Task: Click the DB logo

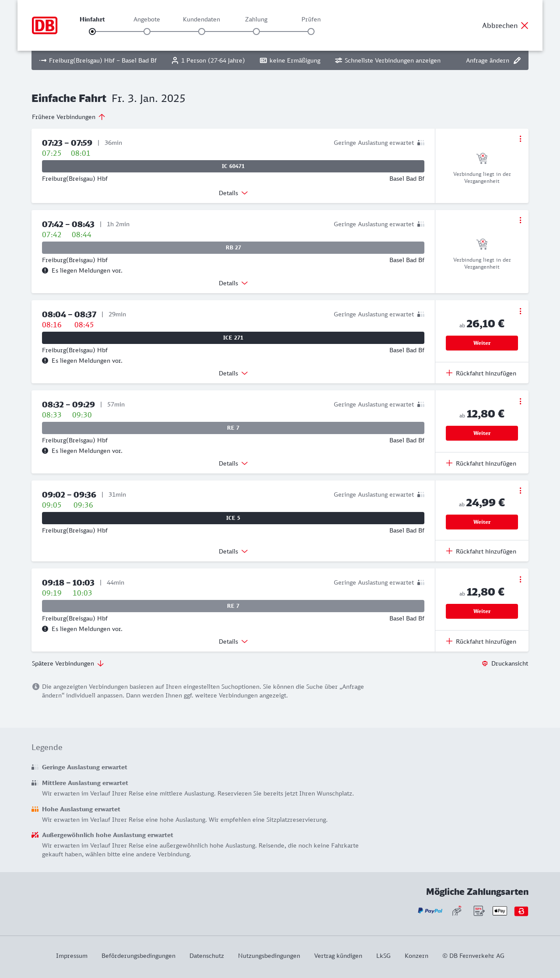Action: [x=45, y=25]
